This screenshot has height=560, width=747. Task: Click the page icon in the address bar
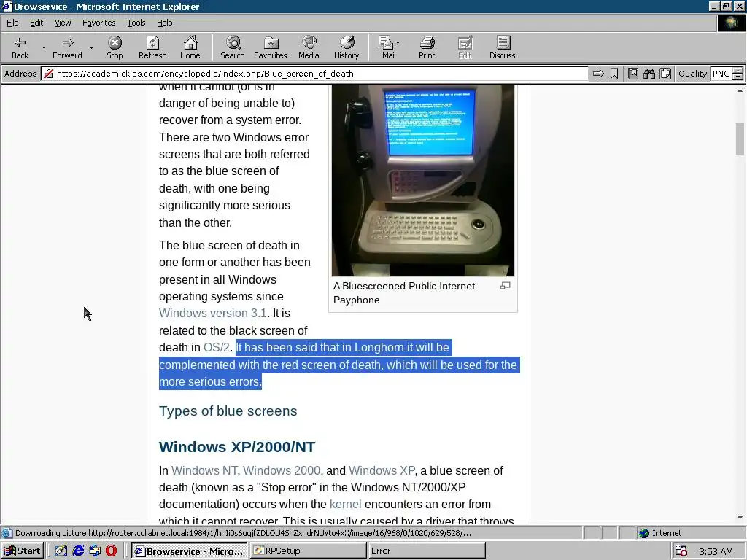tap(49, 74)
